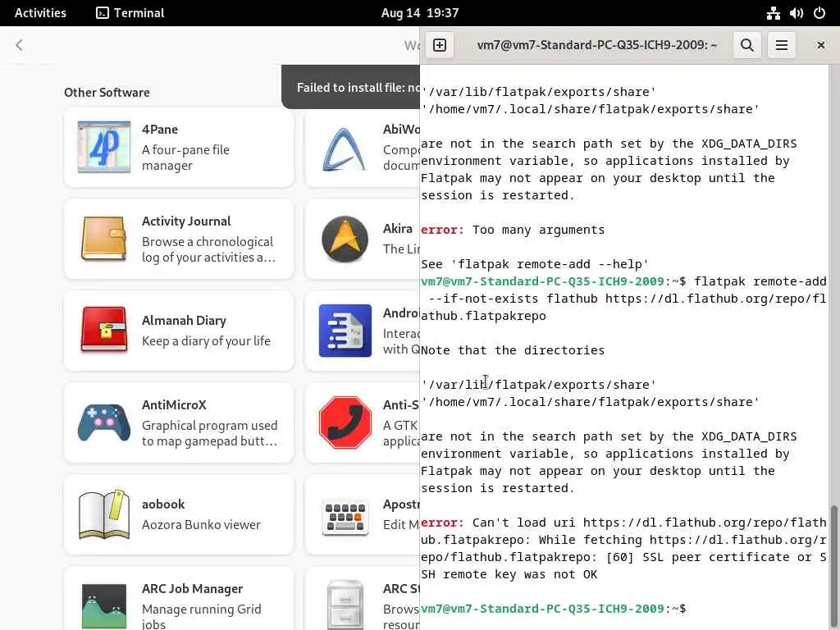This screenshot has height=630, width=840.
Task: Open the 4Pane software card title
Action: (x=160, y=129)
